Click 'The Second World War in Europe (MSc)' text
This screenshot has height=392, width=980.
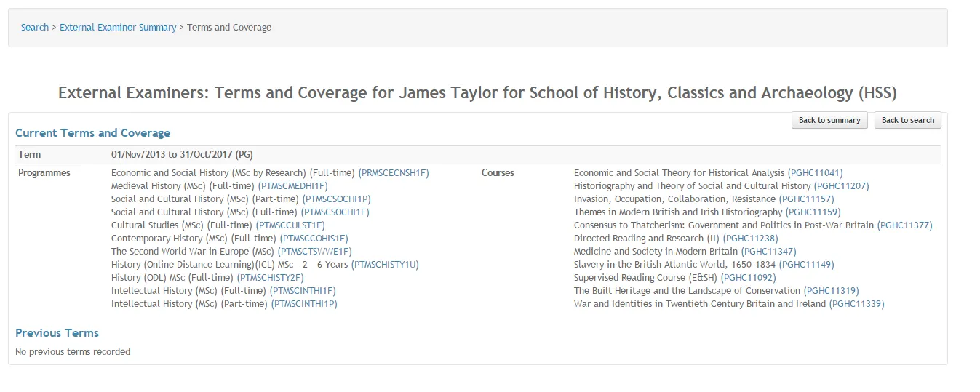point(193,252)
